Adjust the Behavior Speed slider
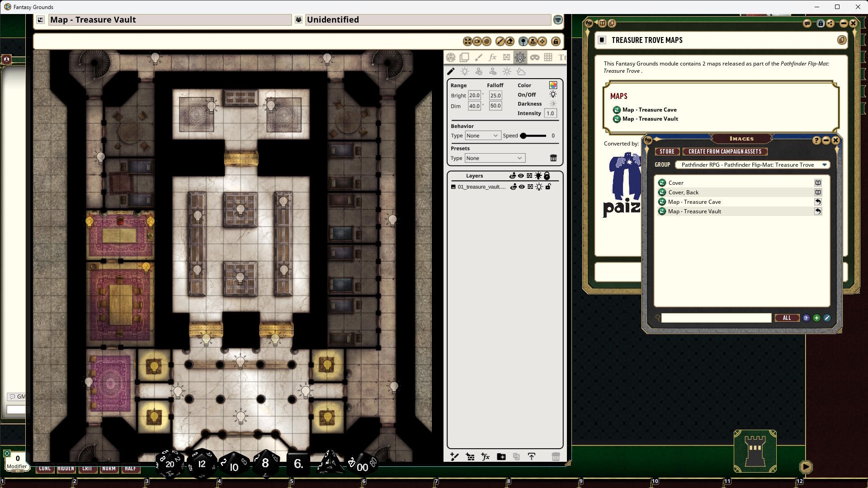 coord(533,136)
